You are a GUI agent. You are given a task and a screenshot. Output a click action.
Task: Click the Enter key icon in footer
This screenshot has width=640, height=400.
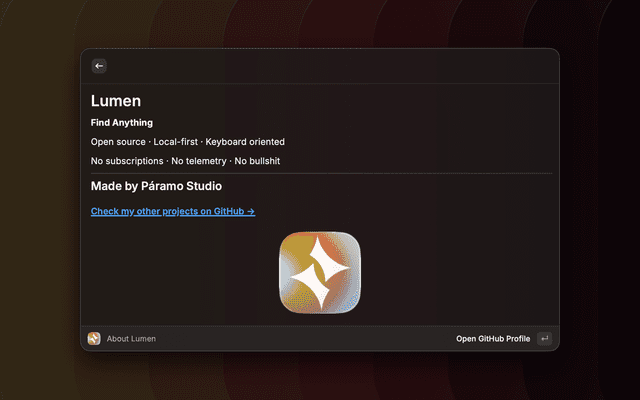tap(544, 338)
